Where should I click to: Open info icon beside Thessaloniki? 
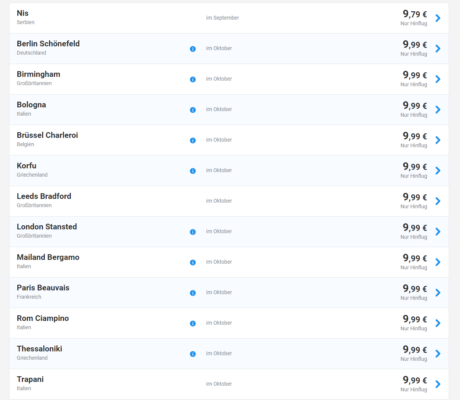(193, 354)
